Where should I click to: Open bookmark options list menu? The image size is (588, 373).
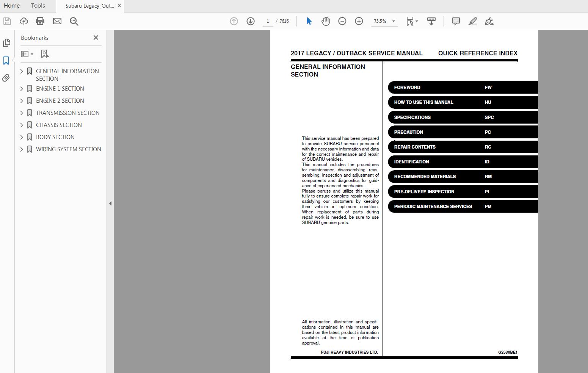(x=27, y=54)
